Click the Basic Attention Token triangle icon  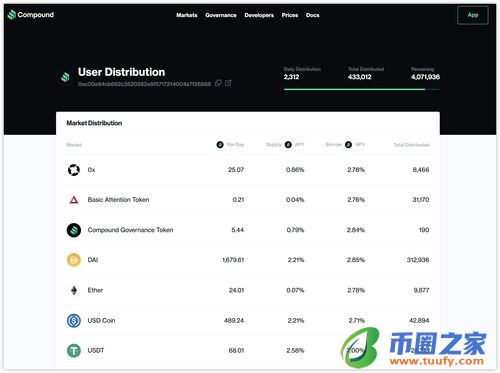(74, 200)
